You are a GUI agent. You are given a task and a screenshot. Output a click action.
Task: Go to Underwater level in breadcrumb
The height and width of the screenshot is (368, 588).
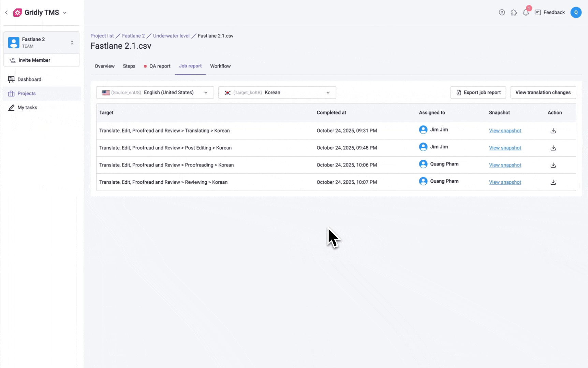pyautogui.click(x=171, y=36)
